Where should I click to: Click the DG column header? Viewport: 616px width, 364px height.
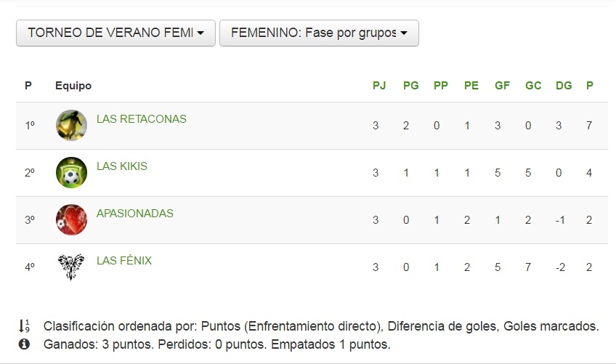(x=564, y=86)
